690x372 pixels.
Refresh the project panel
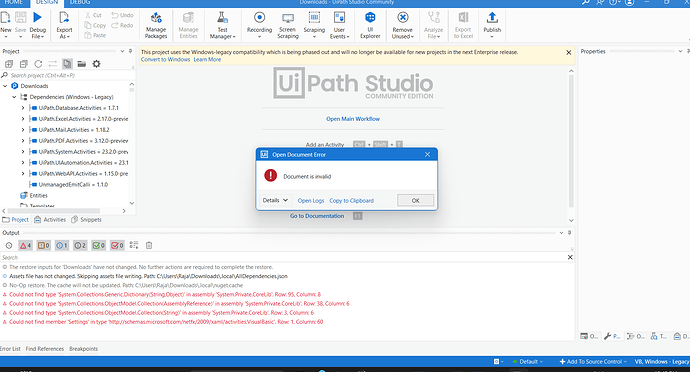pos(38,64)
